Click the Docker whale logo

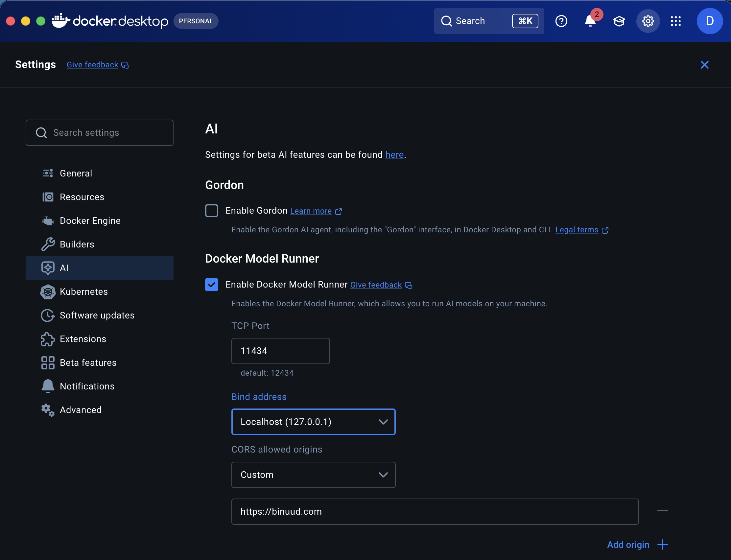click(61, 21)
